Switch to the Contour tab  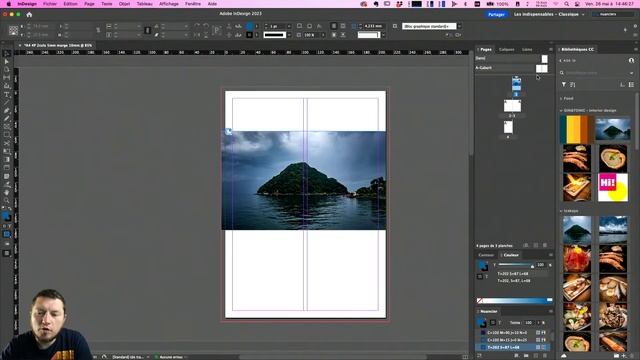[486, 255]
